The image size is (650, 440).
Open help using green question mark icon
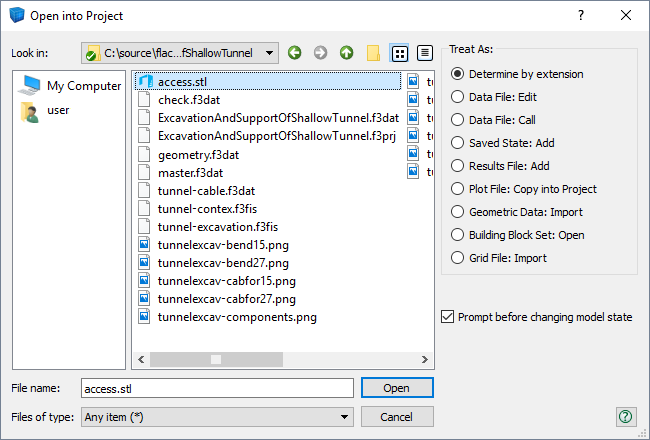click(625, 417)
